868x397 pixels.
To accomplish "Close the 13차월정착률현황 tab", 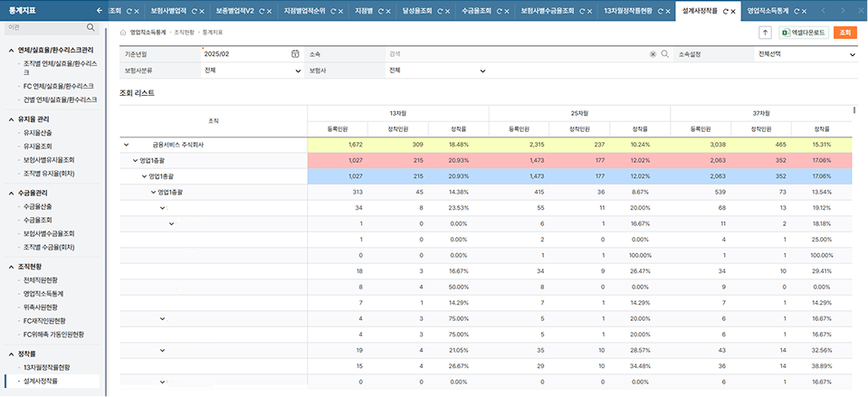I will [668, 11].
